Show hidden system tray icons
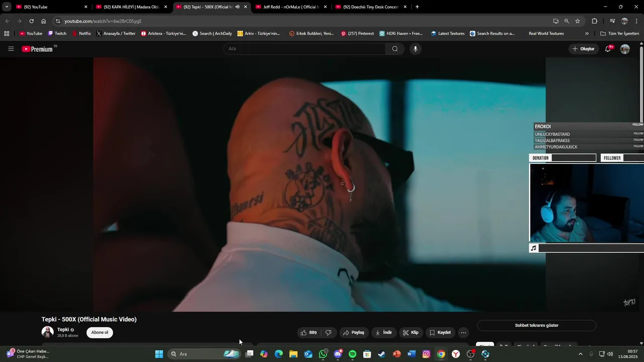 (580, 354)
